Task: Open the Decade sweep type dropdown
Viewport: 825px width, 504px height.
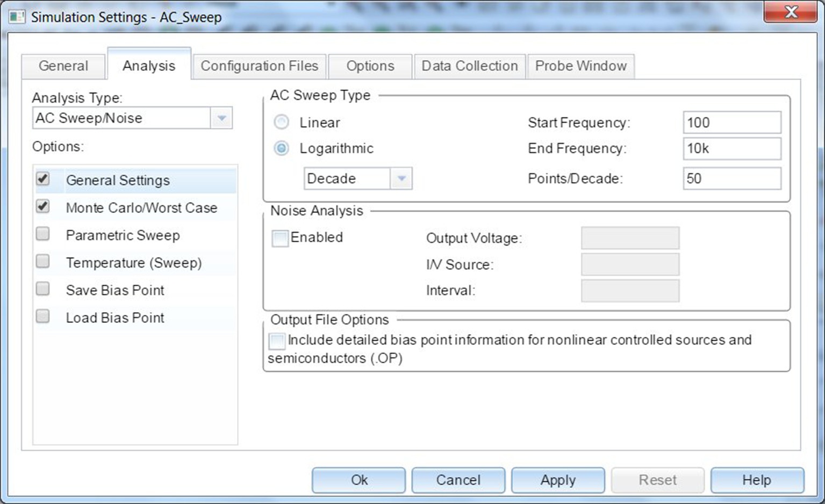Action: pyautogui.click(x=401, y=178)
